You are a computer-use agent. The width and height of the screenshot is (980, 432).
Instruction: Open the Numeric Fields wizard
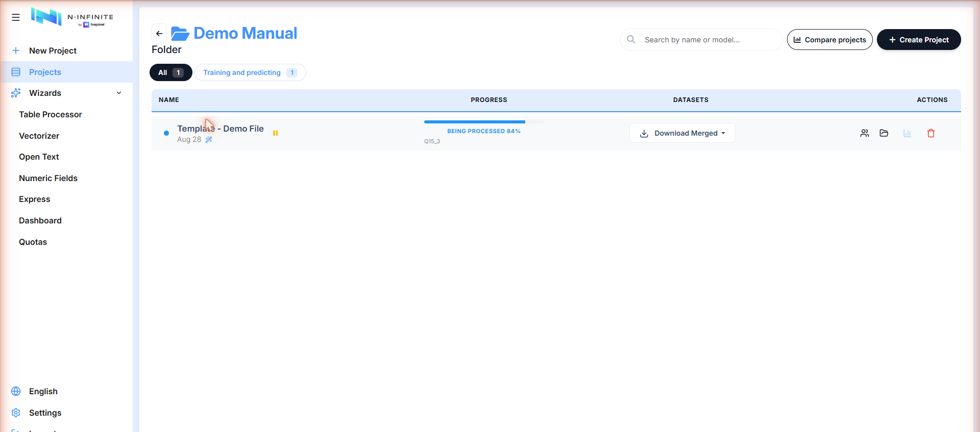click(x=48, y=178)
